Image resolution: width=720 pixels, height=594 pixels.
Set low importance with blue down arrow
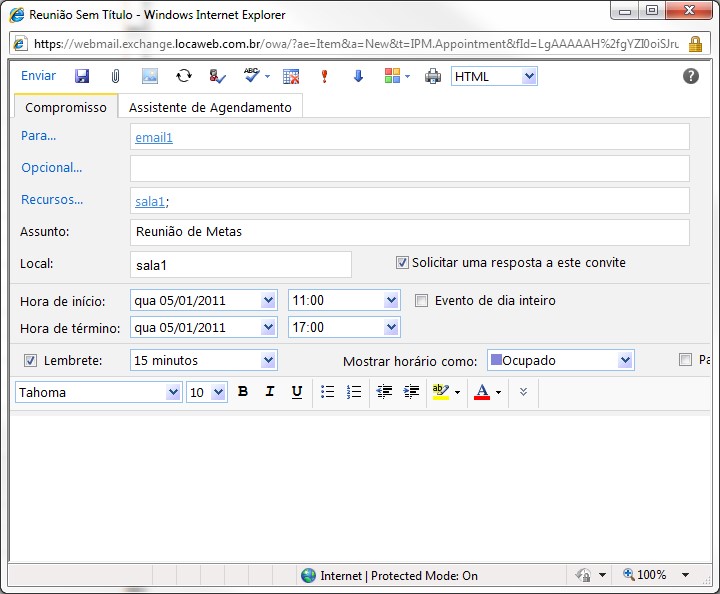tap(358, 76)
